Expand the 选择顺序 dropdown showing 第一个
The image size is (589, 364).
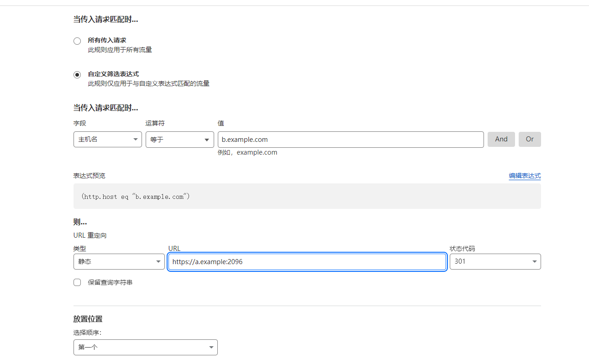pyautogui.click(x=145, y=347)
